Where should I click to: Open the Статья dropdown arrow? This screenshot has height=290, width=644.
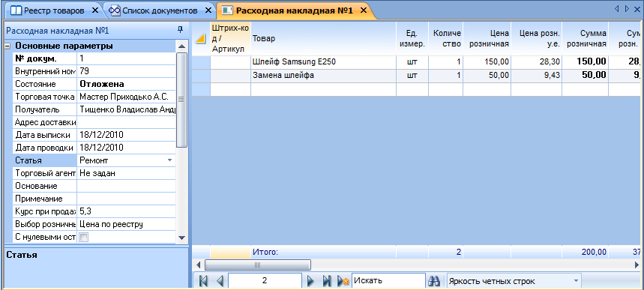point(170,160)
